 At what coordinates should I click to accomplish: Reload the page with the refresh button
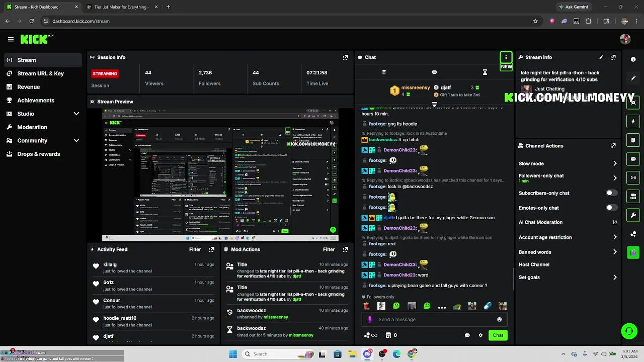click(x=31, y=21)
